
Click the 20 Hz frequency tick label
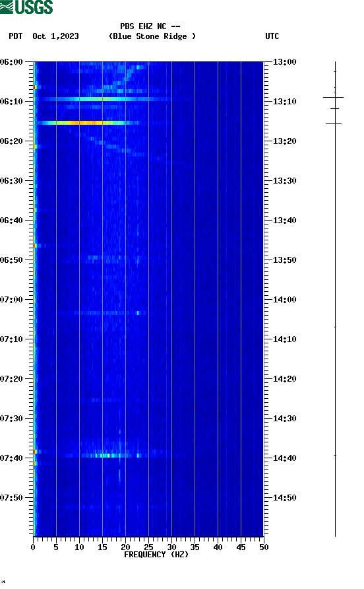pyautogui.click(x=125, y=547)
